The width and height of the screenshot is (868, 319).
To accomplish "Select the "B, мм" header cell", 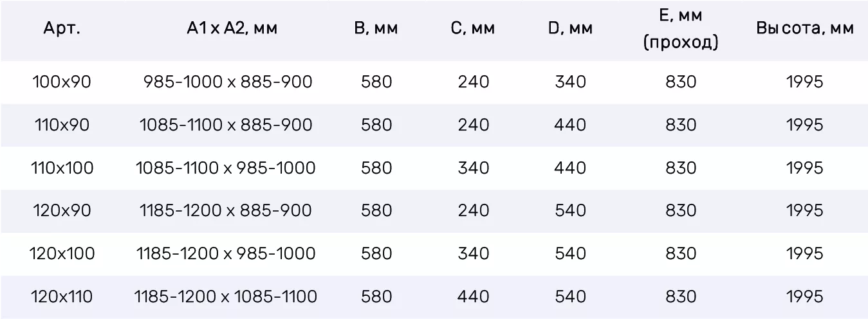I will (376, 29).
